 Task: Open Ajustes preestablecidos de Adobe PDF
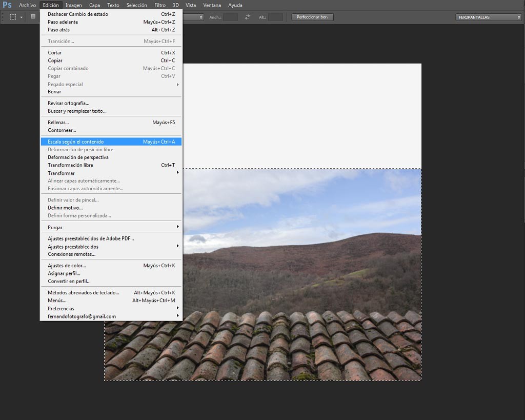(111, 238)
